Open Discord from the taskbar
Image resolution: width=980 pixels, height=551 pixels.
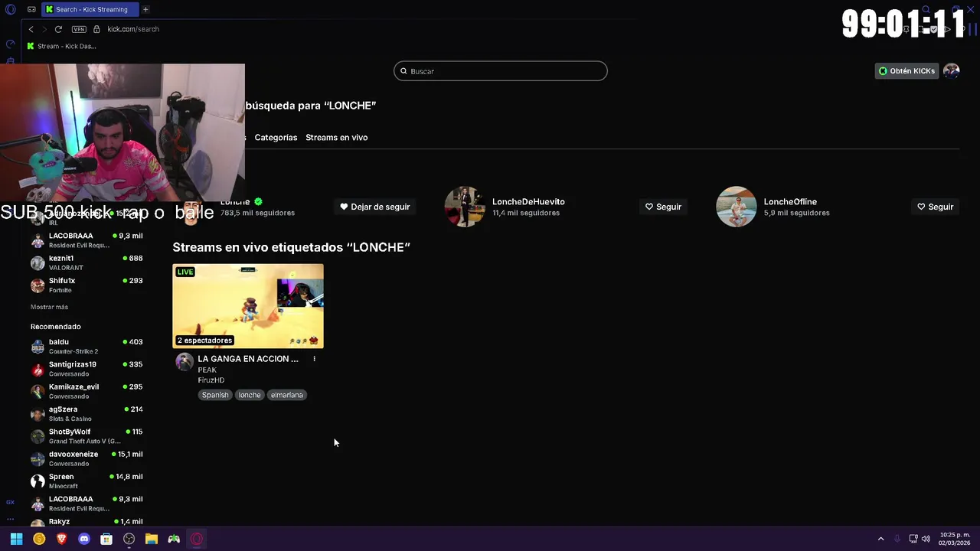84,539
